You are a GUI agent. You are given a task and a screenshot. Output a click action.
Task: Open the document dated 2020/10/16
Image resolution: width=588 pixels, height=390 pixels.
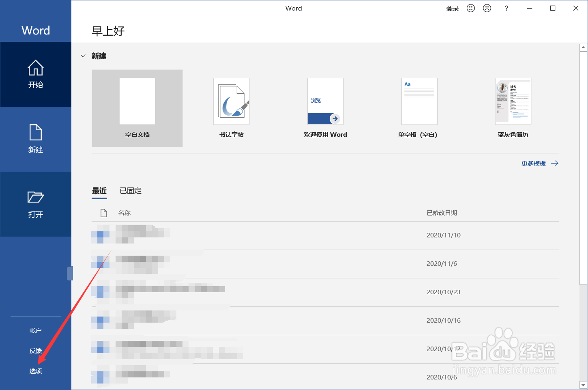pyautogui.click(x=325, y=321)
